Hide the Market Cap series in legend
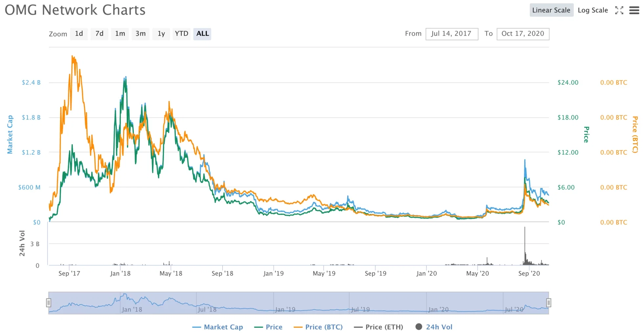 (x=218, y=327)
